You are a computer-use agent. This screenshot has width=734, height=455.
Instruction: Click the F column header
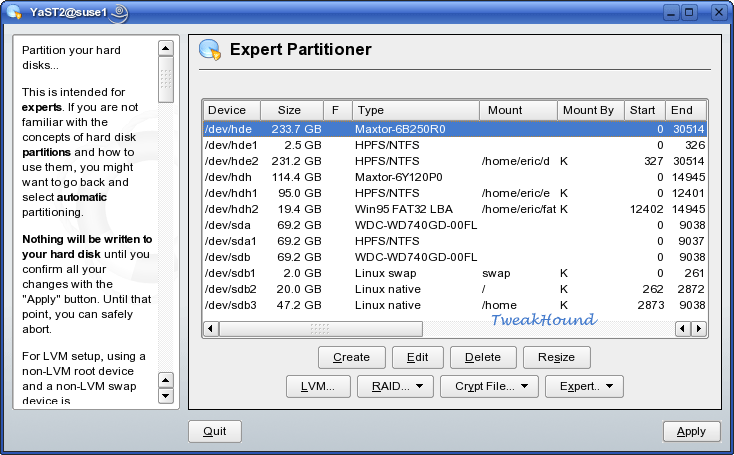[338, 110]
